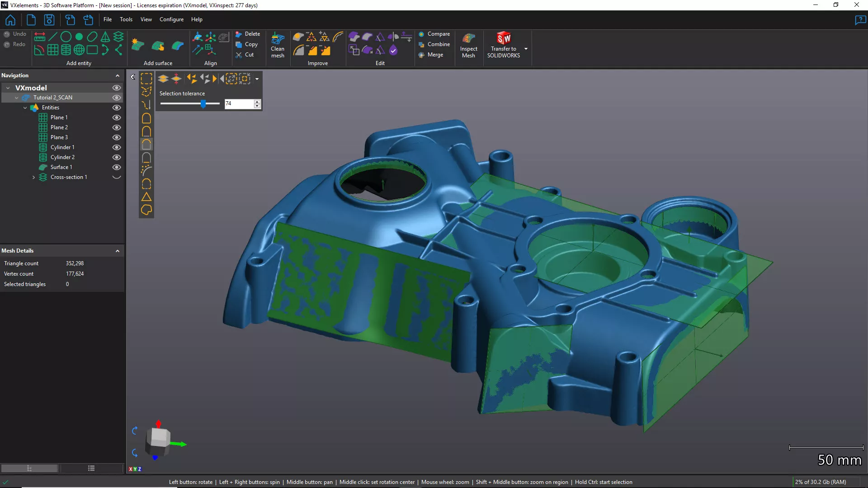868x488 pixels.
Task: Hide Plane 1 using eye icon
Action: click(x=116, y=117)
